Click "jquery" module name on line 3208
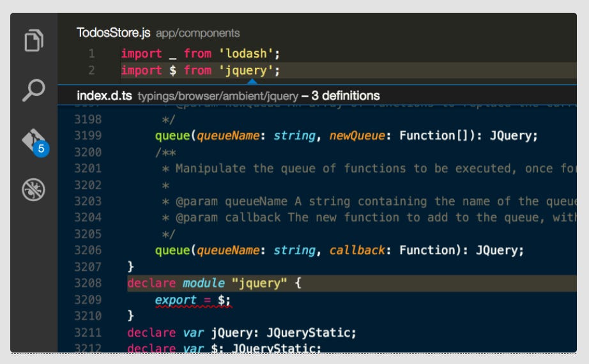 pyautogui.click(x=259, y=284)
